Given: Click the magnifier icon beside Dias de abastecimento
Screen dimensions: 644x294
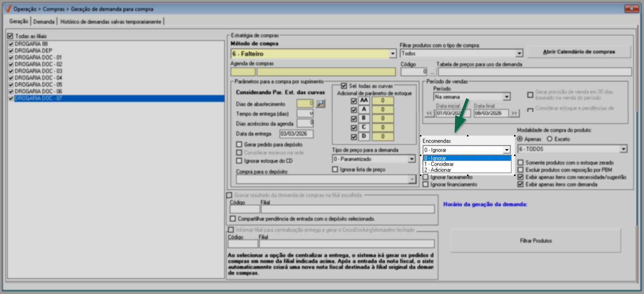Looking at the screenshot, I should [320, 104].
